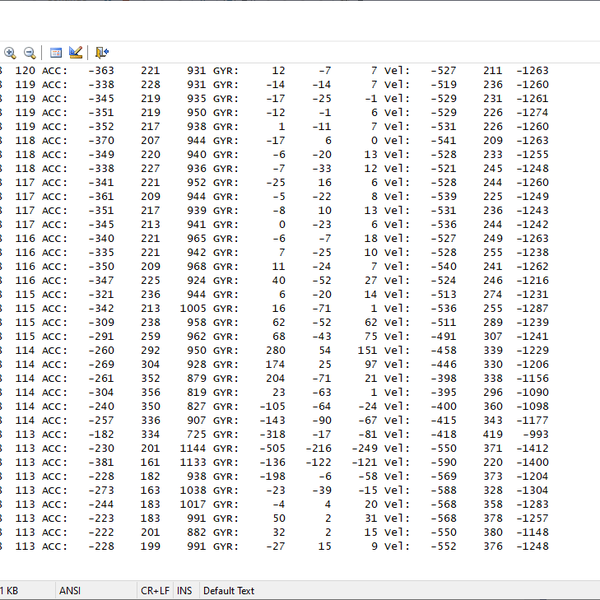
Task: Change the ANSI encoding in status bar
Action: pyautogui.click(x=70, y=591)
